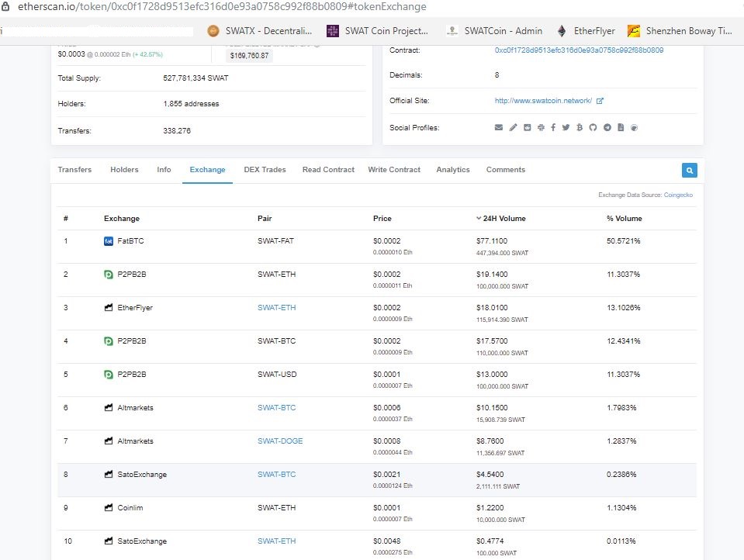Screen dimensions: 744x560
Task: Click the Altmarkets icon in the SWAT-BTC row
Action: 108,408
